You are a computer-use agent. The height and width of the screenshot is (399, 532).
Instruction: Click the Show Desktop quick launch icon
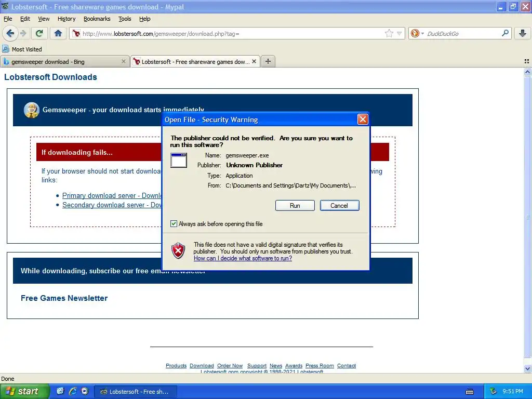(60, 391)
